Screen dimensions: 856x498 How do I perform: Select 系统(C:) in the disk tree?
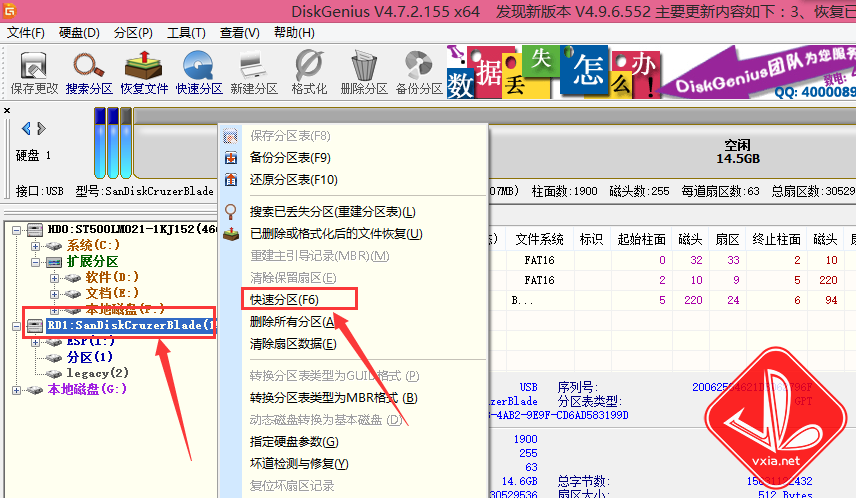pos(93,246)
